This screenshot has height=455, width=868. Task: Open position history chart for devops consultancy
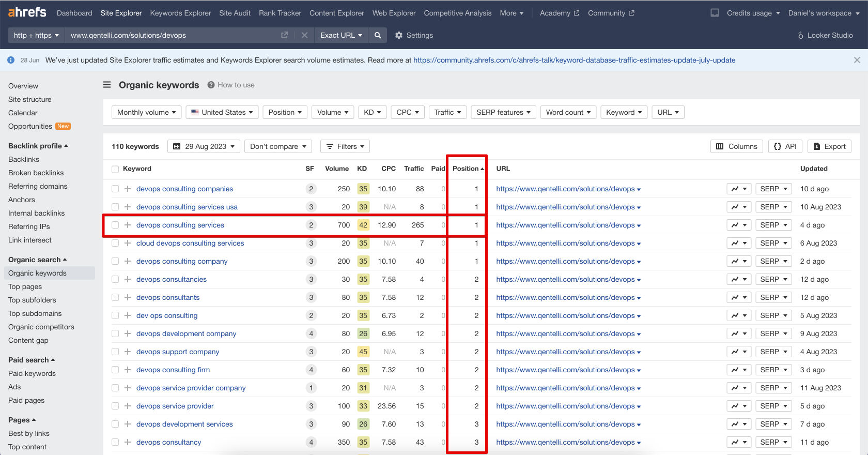point(739,442)
